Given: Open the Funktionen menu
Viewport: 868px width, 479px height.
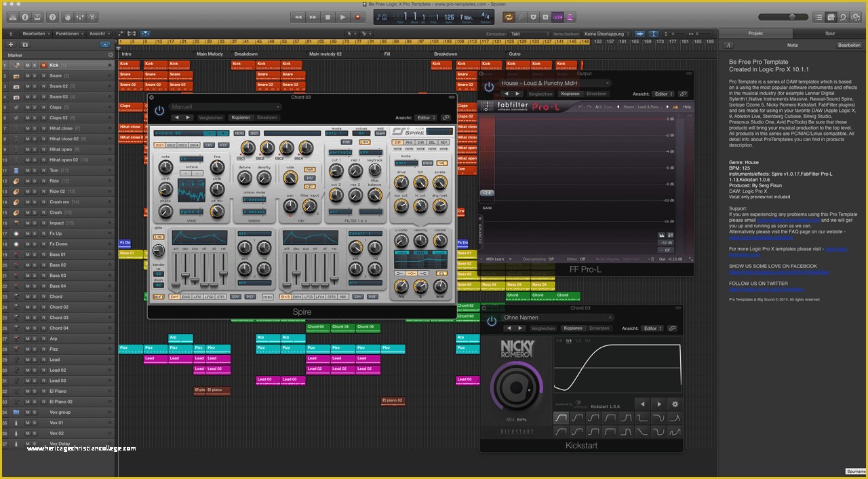Looking at the screenshot, I should click(70, 33).
